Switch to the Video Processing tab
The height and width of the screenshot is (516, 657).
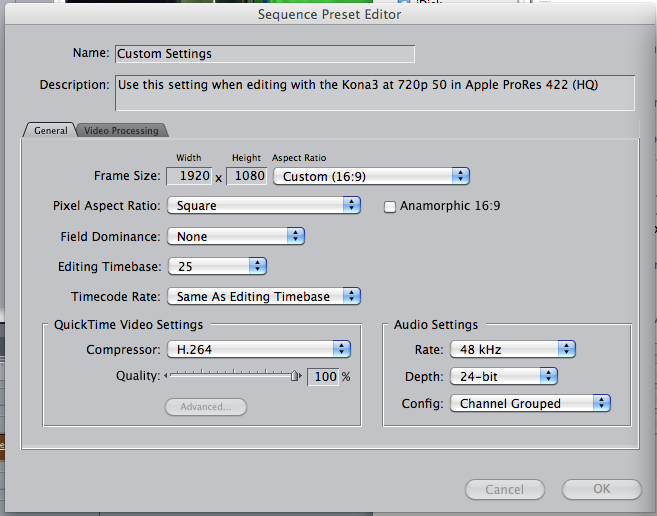(x=122, y=130)
